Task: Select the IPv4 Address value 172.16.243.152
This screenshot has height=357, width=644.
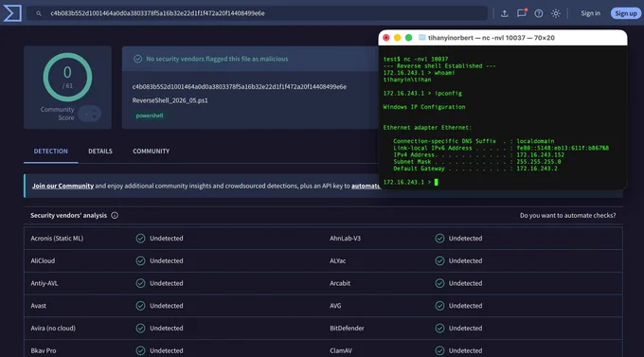Action: pyautogui.click(x=540, y=155)
